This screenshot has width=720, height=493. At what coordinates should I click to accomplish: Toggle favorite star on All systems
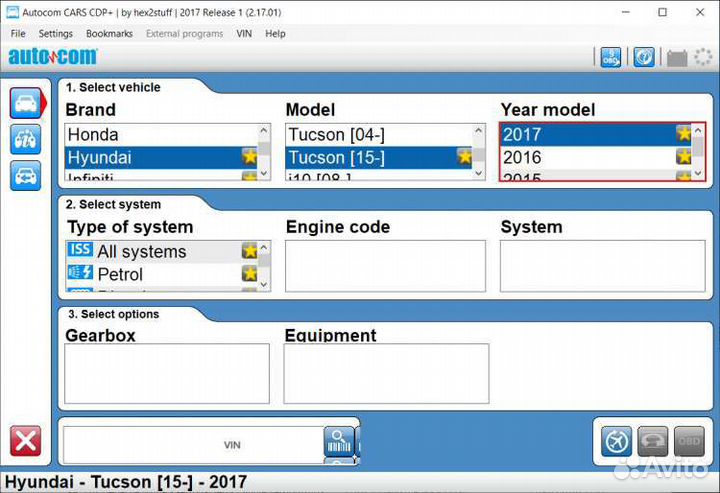[250, 251]
